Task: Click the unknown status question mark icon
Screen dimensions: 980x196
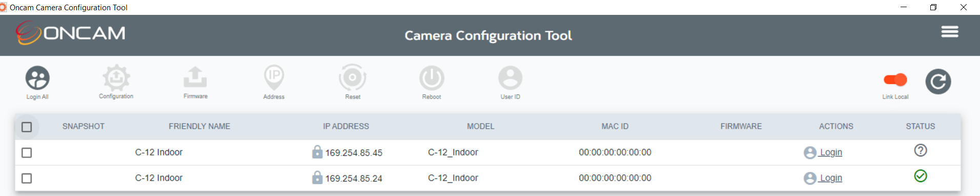Action: (921, 150)
